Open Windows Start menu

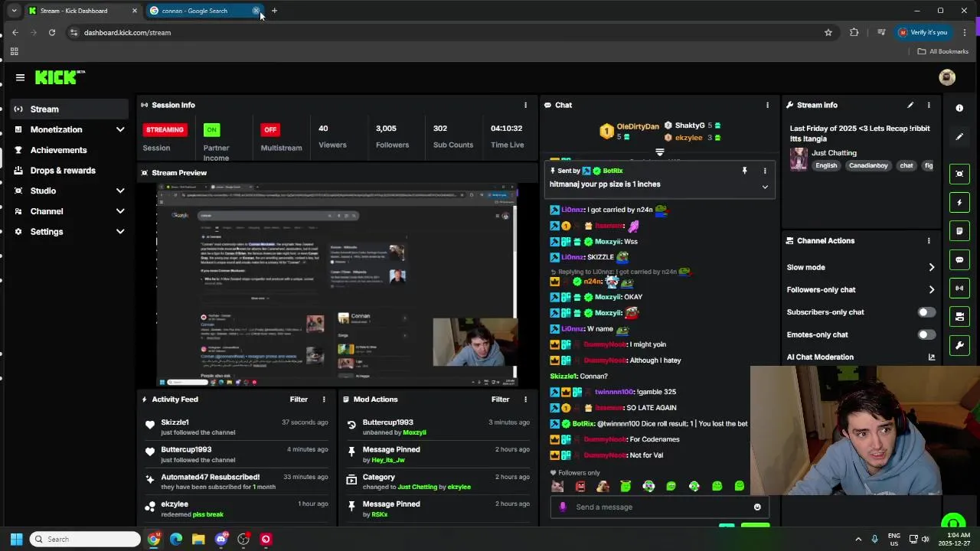16,539
